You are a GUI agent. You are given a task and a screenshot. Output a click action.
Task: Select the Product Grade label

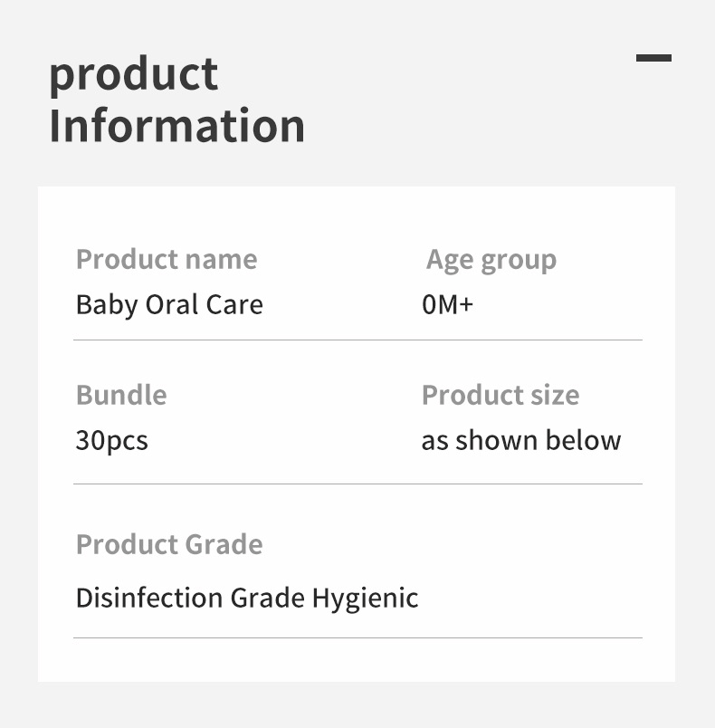point(169,544)
